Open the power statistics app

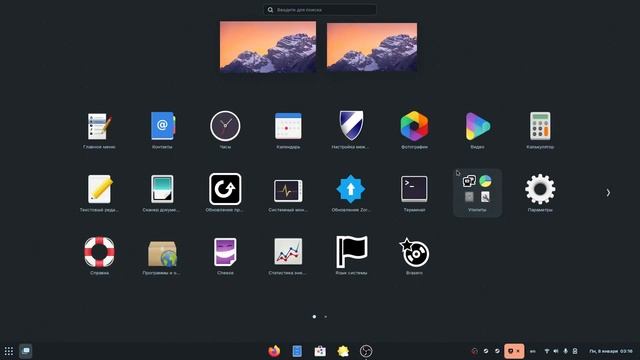tap(288, 252)
